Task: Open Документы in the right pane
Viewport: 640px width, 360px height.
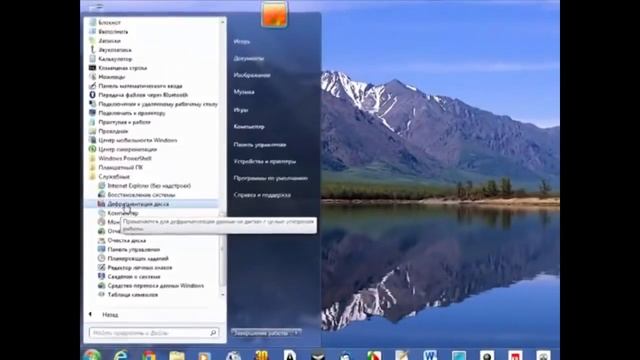Action: (249, 58)
